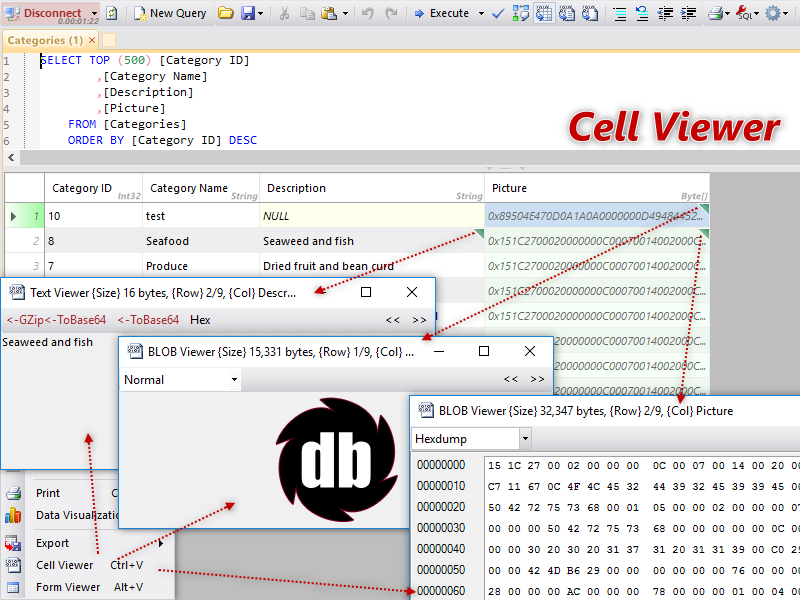Choose Print from the context menu
Screen dimensions: 800x600
[48, 493]
